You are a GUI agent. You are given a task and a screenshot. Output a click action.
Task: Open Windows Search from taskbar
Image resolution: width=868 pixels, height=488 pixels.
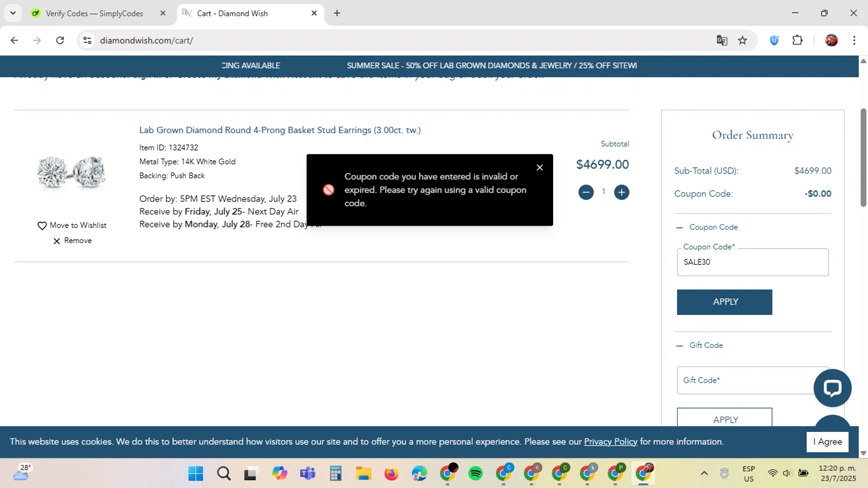tap(224, 474)
